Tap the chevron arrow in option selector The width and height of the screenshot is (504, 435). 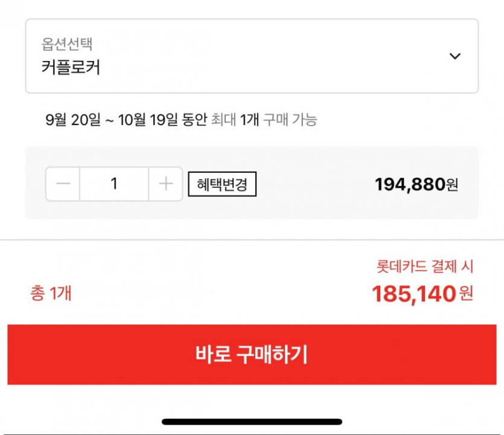pyautogui.click(x=455, y=56)
